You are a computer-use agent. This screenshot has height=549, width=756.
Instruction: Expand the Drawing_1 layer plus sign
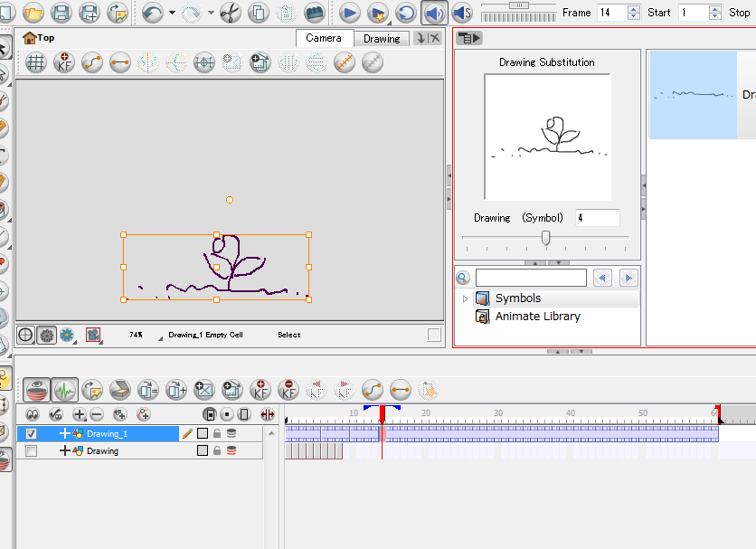(64, 434)
